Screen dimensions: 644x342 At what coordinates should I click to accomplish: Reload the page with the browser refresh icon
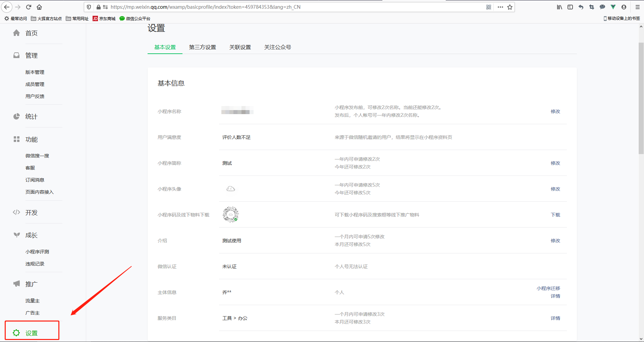pyautogui.click(x=29, y=7)
